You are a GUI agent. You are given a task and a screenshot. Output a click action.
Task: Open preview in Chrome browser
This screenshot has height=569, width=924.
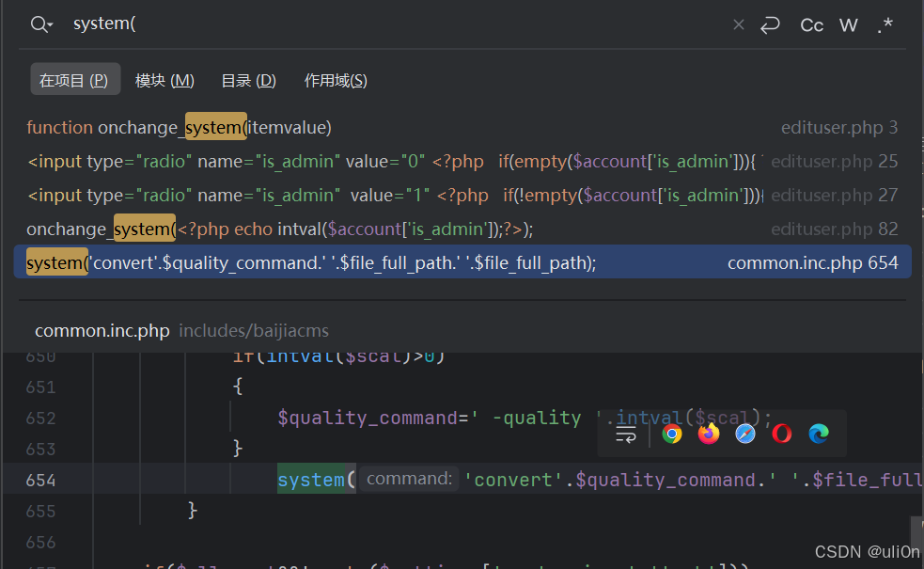672,434
